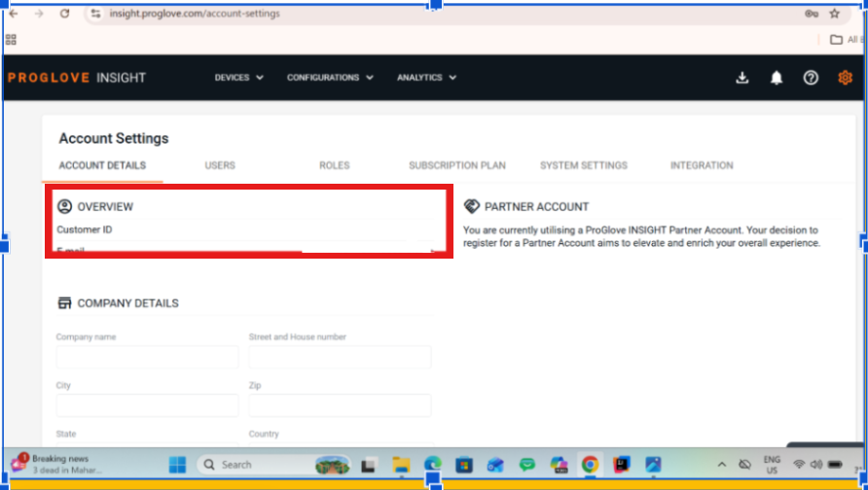Open notifications bell
This screenshot has width=868, height=490.
[x=777, y=78]
